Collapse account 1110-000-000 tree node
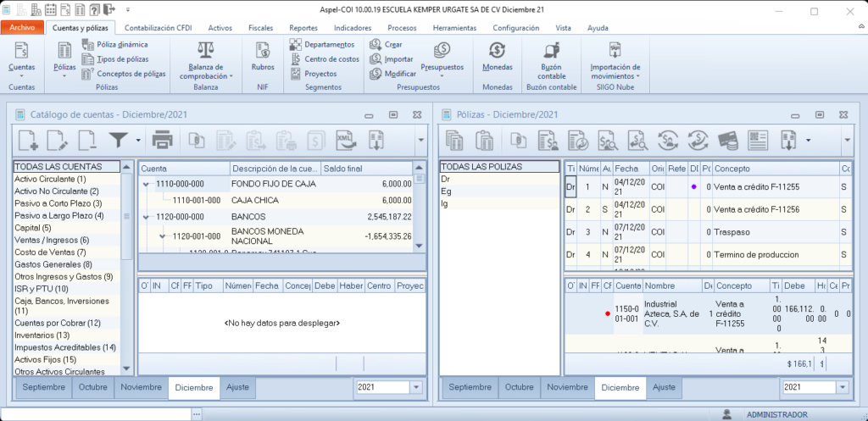 click(x=147, y=184)
